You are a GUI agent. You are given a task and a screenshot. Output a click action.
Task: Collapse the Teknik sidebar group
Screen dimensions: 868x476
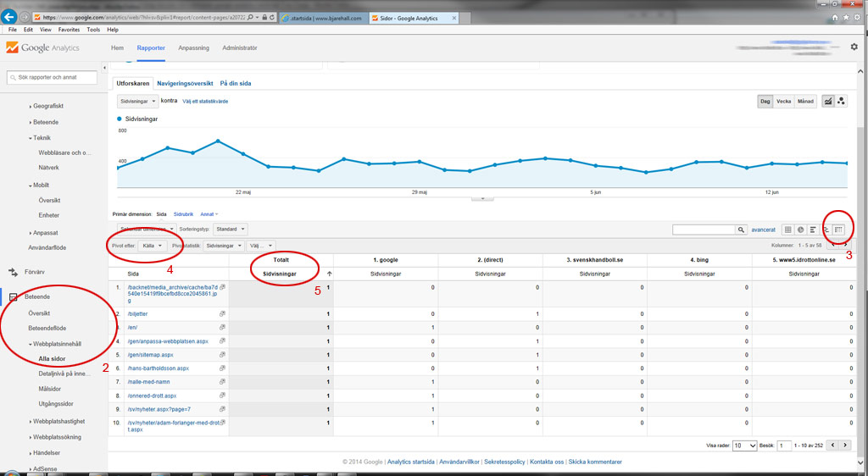pos(40,138)
